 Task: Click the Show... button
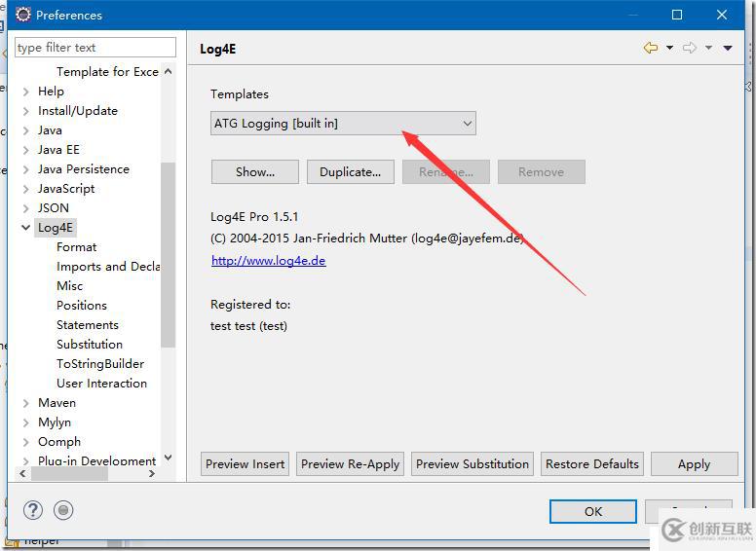[255, 172]
